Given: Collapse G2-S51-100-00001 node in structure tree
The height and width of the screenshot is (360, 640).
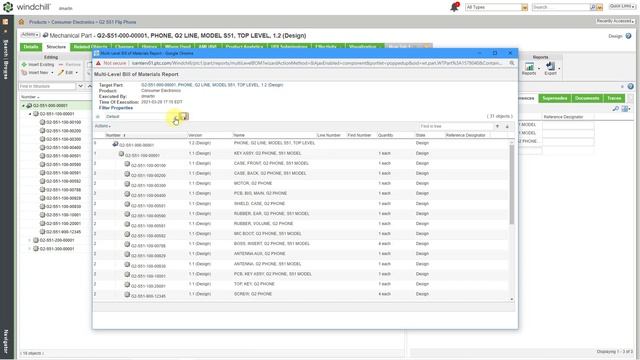Looking at the screenshot, I should [30, 114].
